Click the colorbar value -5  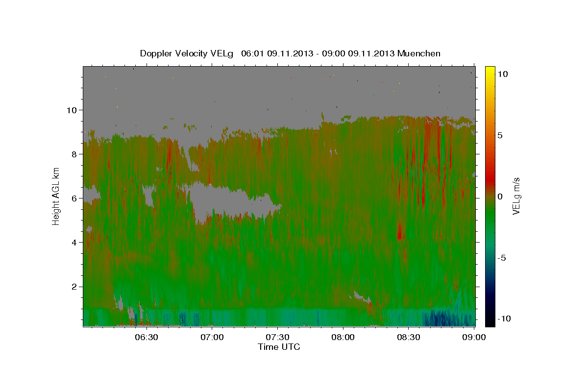tap(502, 258)
